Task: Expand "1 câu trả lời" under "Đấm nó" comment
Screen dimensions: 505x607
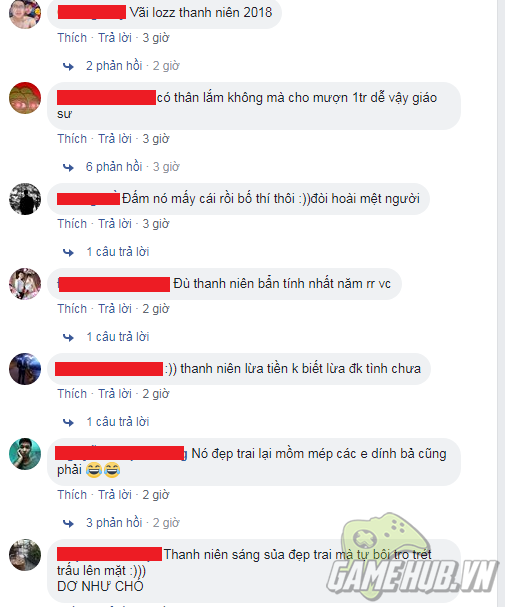Action: tap(118, 252)
